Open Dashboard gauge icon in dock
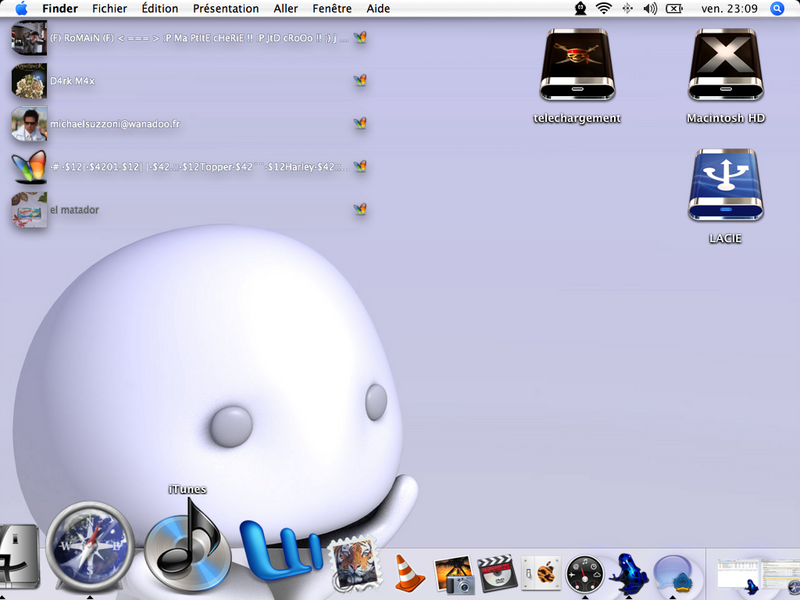Viewport: 800px width, 600px height. pyautogui.click(x=585, y=574)
